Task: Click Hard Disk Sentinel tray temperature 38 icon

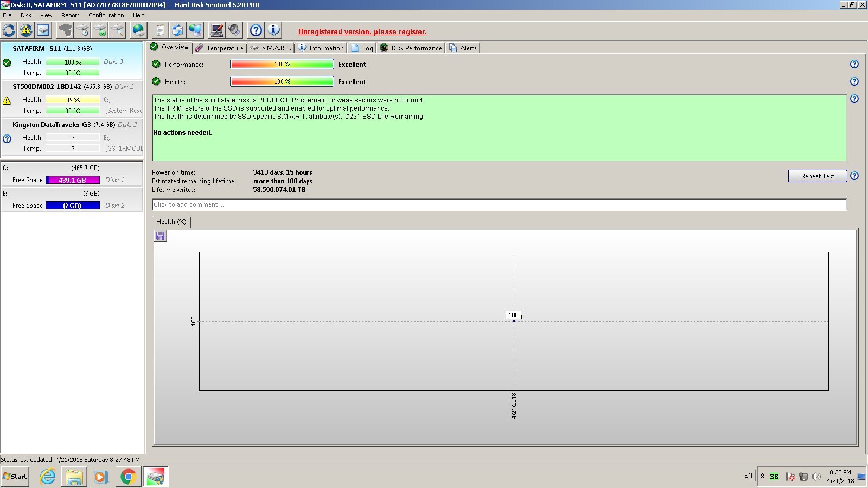Action: (774, 477)
